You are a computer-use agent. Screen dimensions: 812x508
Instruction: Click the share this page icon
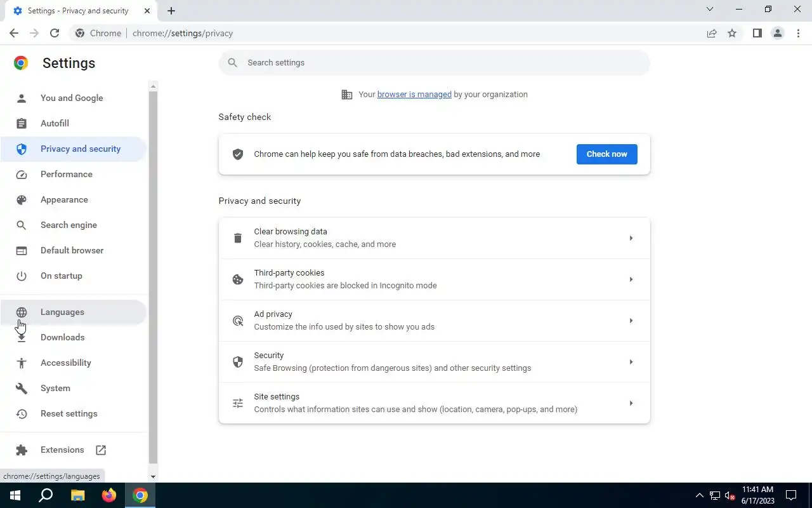point(712,33)
